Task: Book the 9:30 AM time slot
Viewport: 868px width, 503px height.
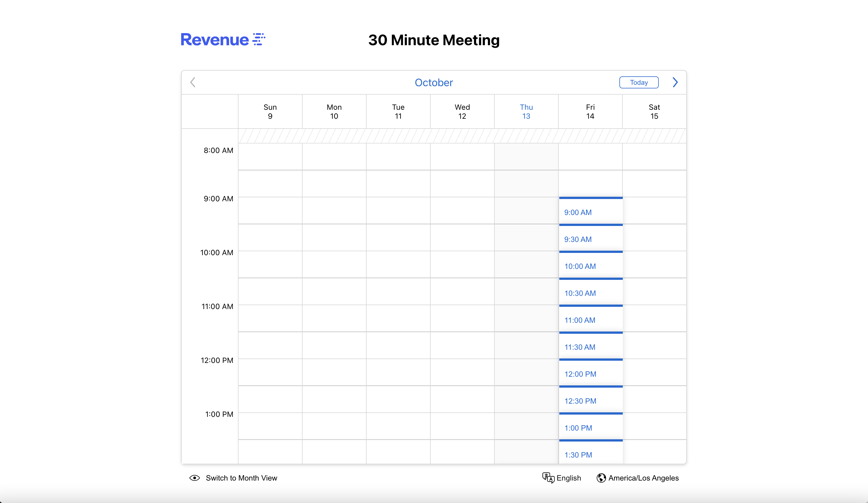Action: 590,239
